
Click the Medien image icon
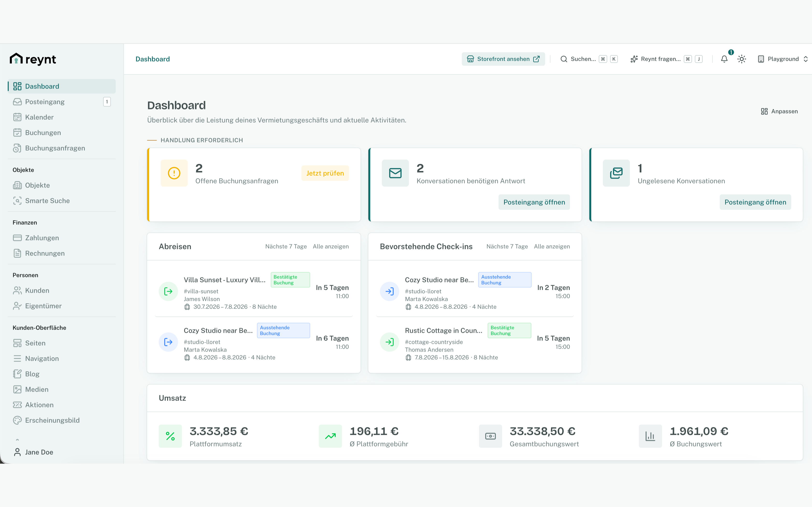pos(17,389)
